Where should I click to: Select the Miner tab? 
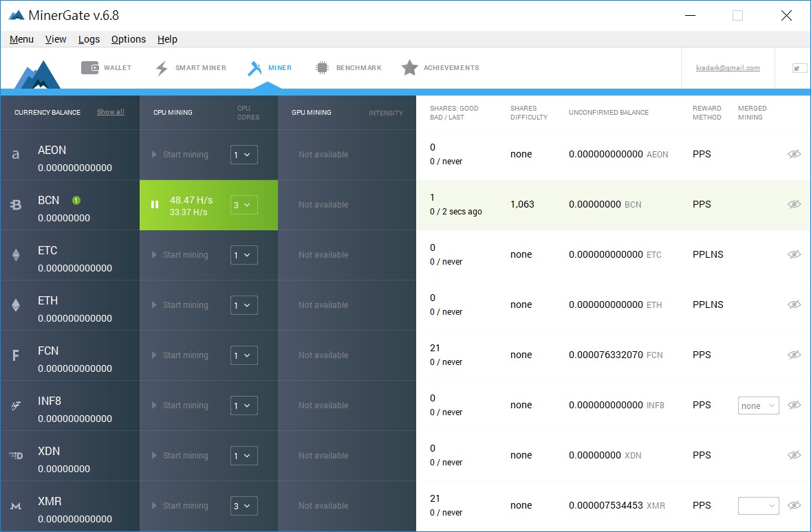270,68
